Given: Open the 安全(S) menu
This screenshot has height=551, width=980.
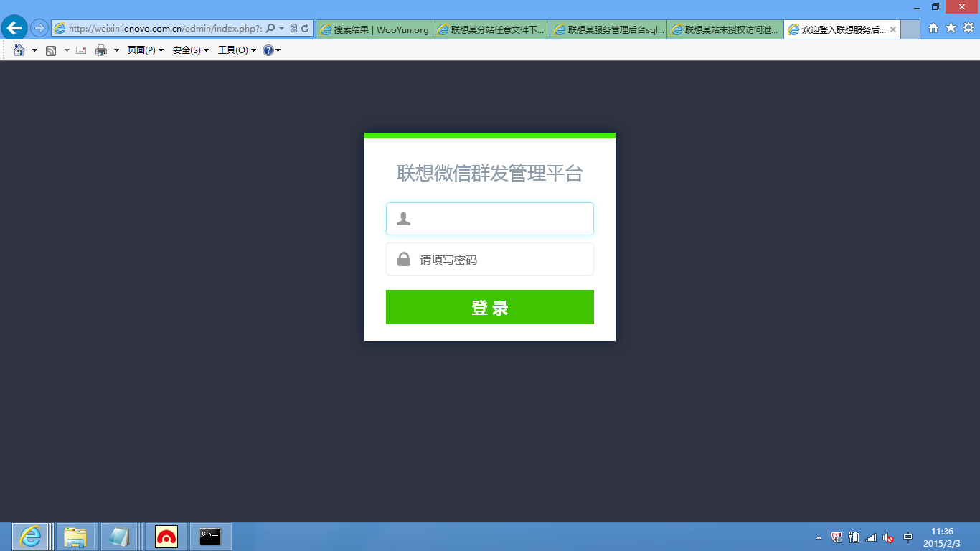Looking at the screenshot, I should coord(191,50).
